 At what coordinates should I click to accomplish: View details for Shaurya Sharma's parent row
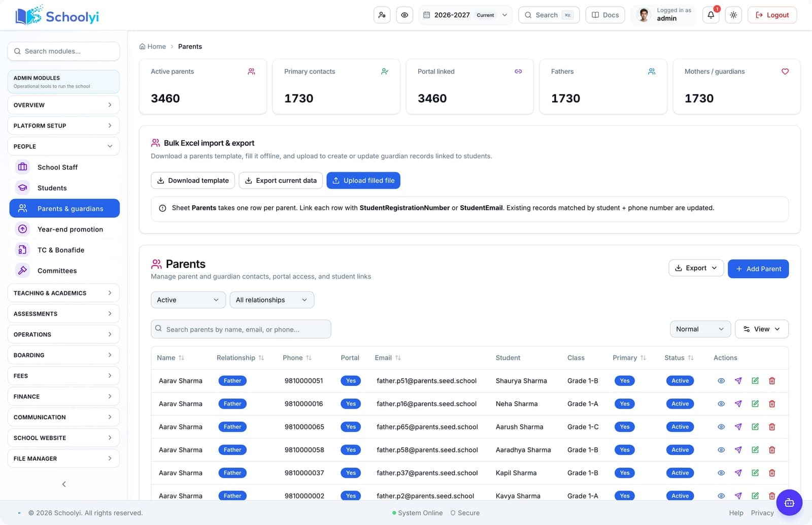[x=721, y=381]
